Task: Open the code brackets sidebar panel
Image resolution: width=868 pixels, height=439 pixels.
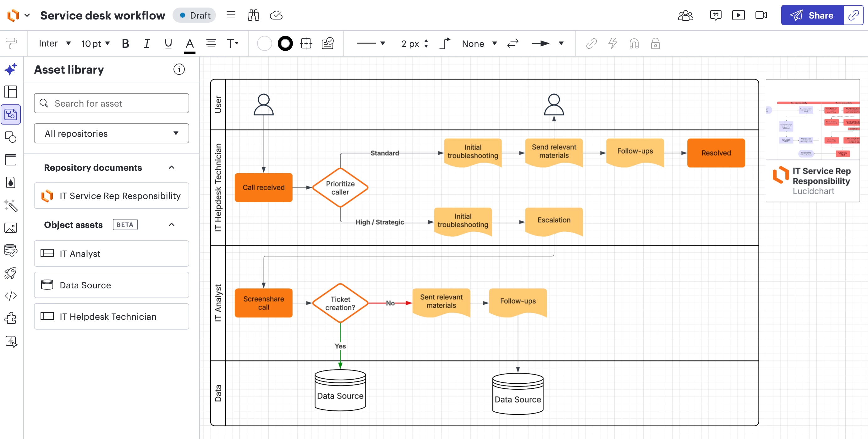Action: click(x=10, y=295)
